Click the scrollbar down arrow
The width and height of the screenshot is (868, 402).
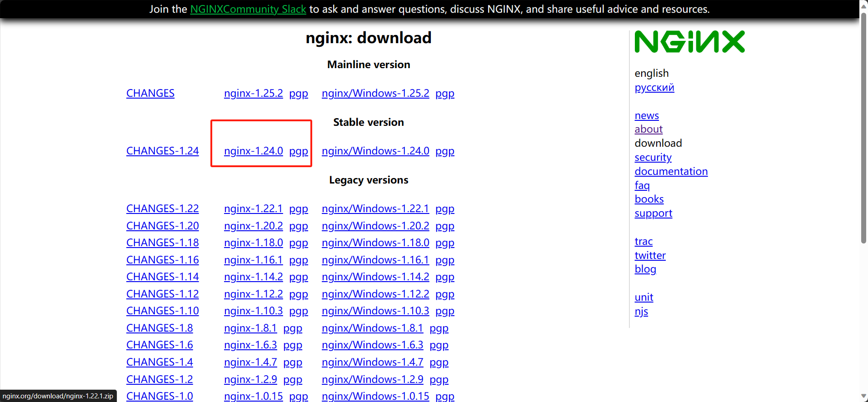tap(863, 397)
